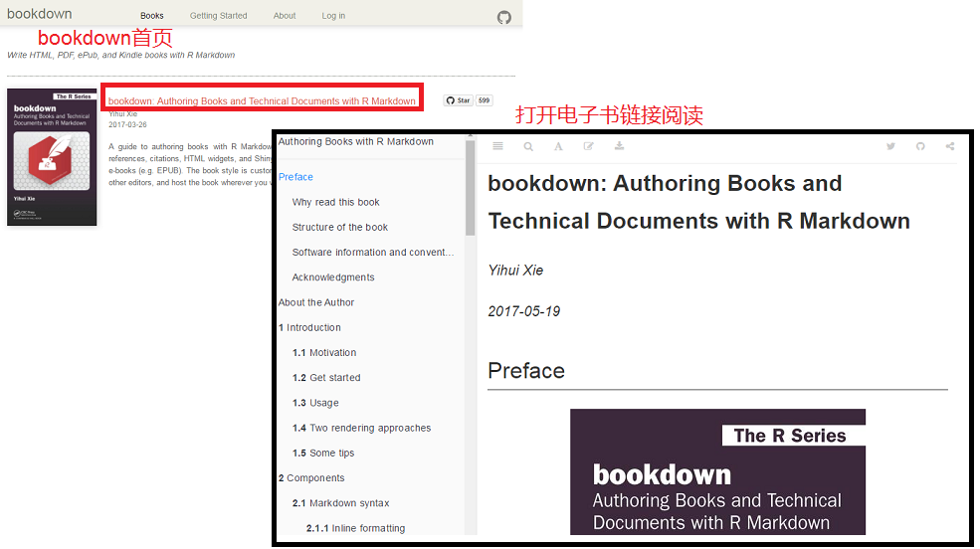
Task: Click the bookdown book cover thumbnail
Action: tap(52, 157)
